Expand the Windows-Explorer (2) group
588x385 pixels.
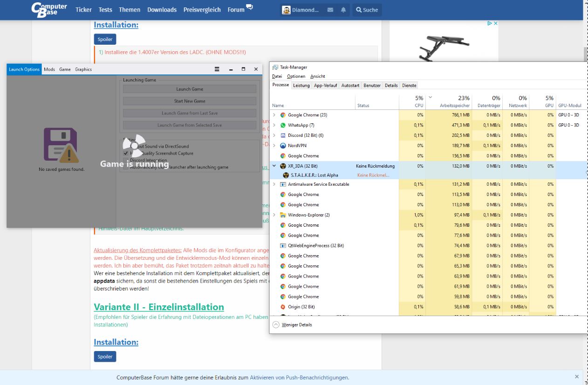pos(274,215)
